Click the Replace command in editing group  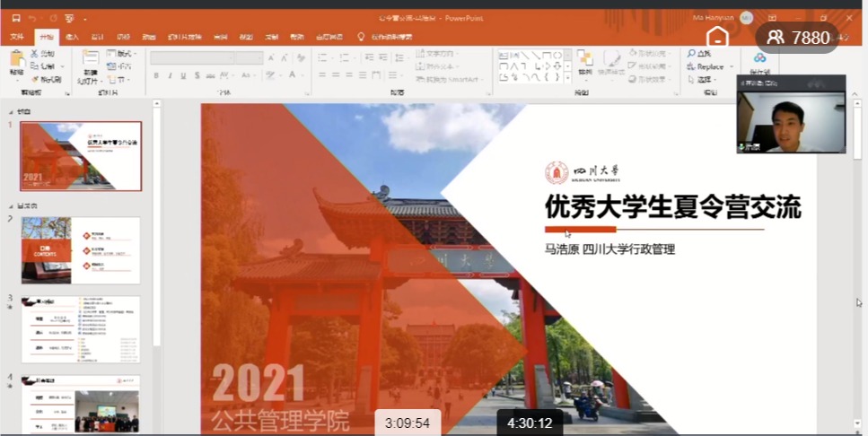click(x=709, y=66)
